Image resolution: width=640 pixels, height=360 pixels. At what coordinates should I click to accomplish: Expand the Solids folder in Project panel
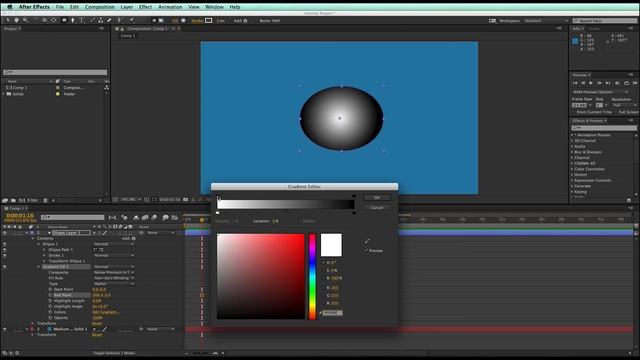4,94
